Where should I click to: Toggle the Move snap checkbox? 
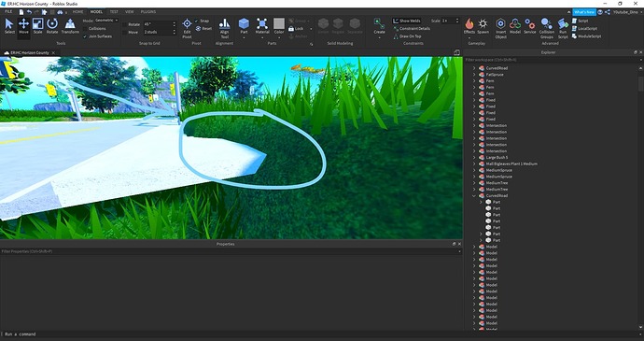[124, 32]
